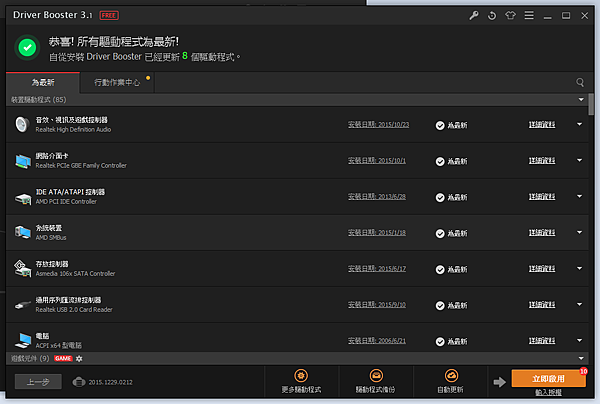Click the install date 2015/1/18
This screenshot has width=600, height=404.
tap(377, 233)
